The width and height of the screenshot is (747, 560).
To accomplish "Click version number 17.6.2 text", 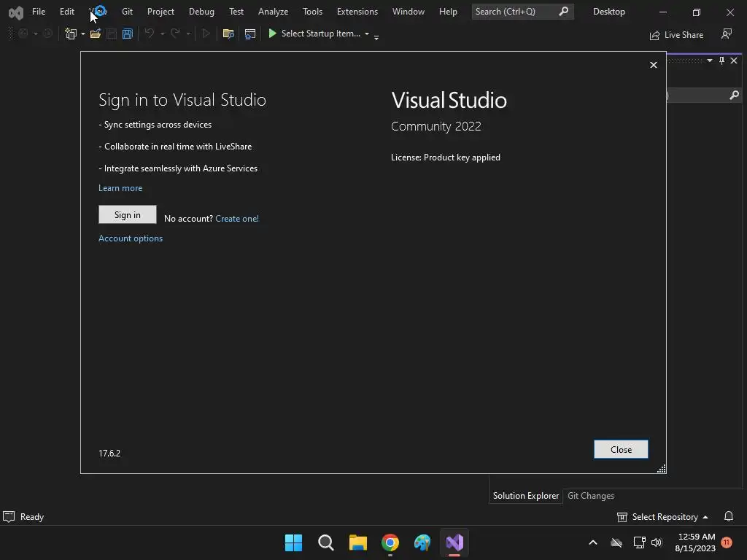I will coord(109,454).
